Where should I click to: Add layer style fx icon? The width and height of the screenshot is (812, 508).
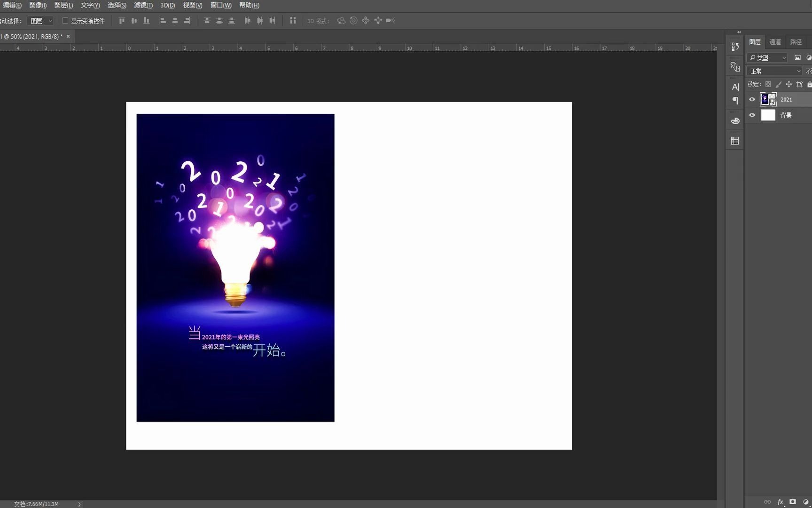tap(781, 502)
